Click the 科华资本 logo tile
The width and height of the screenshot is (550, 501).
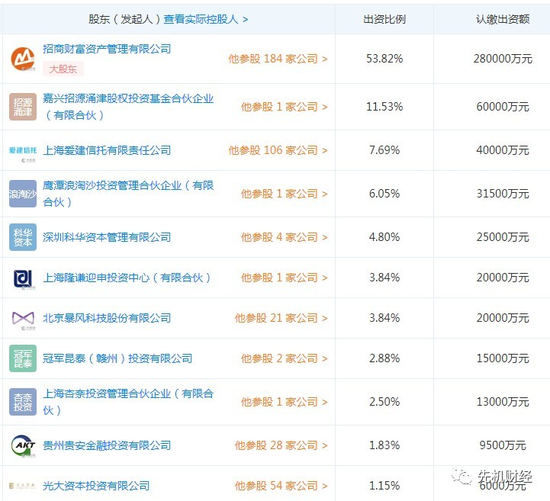[x=23, y=237]
